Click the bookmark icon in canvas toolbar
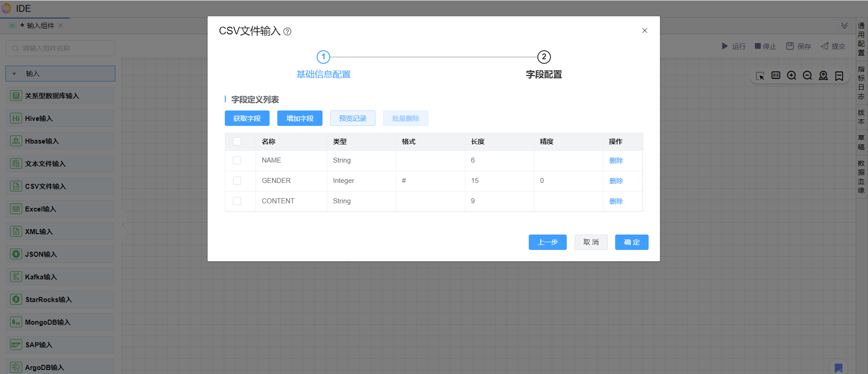This screenshot has width=868, height=374. [839, 76]
